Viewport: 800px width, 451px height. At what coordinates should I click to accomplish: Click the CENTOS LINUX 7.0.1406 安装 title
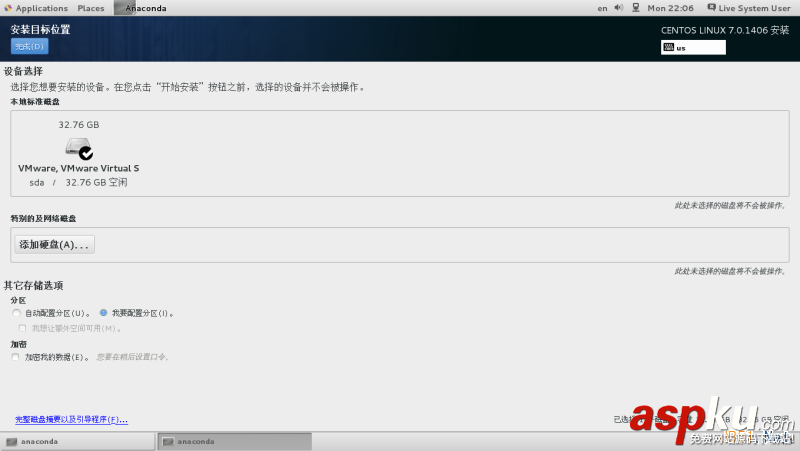725,31
